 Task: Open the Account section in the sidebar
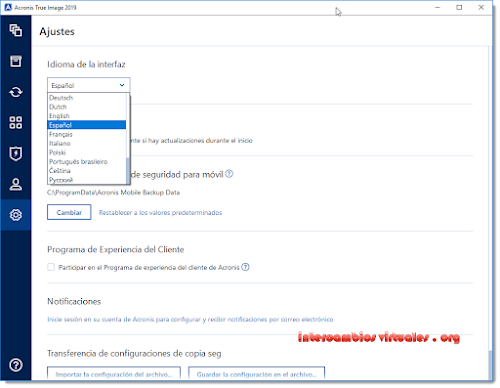(16, 184)
